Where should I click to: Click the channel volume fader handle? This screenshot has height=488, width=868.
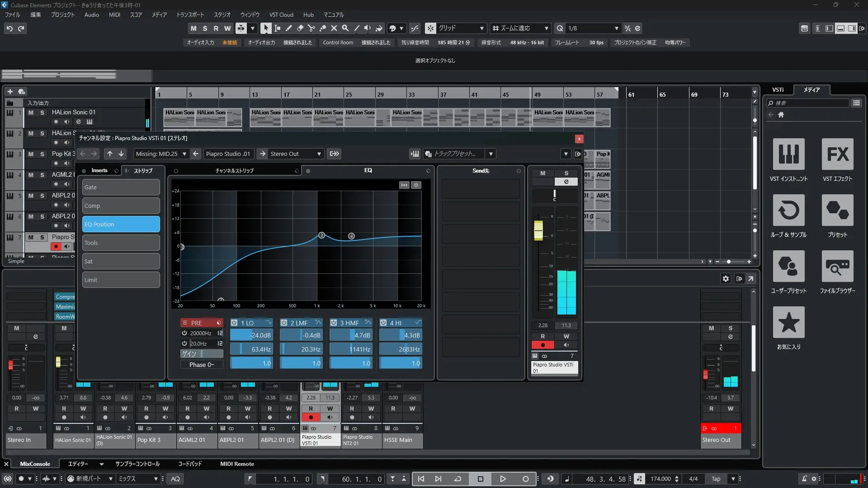tap(538, 230)
